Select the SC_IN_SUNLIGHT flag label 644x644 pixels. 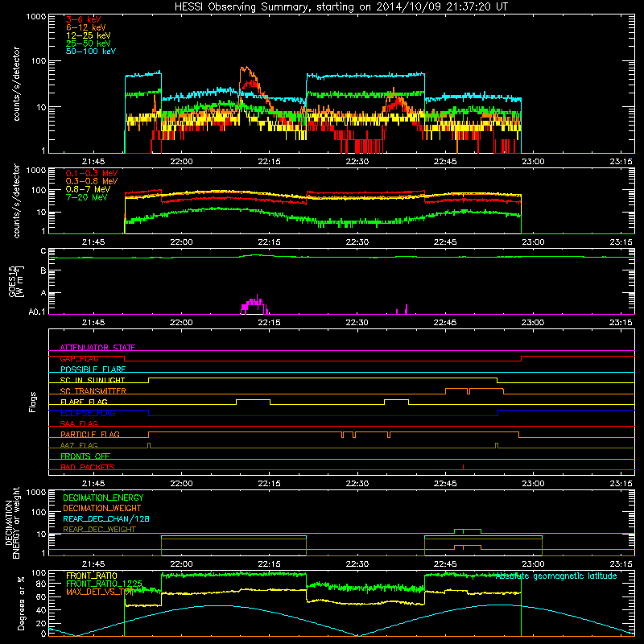pyautogui.click(x=93, y=380)
